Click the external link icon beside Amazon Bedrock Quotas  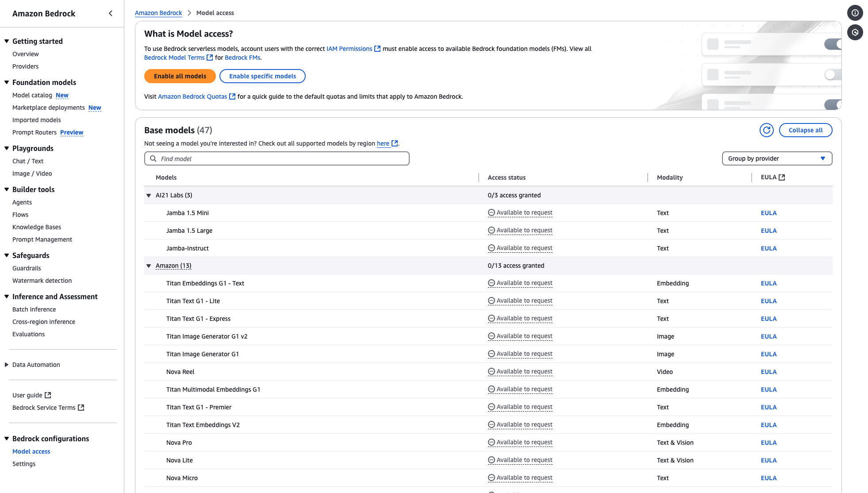coord(232,96)
